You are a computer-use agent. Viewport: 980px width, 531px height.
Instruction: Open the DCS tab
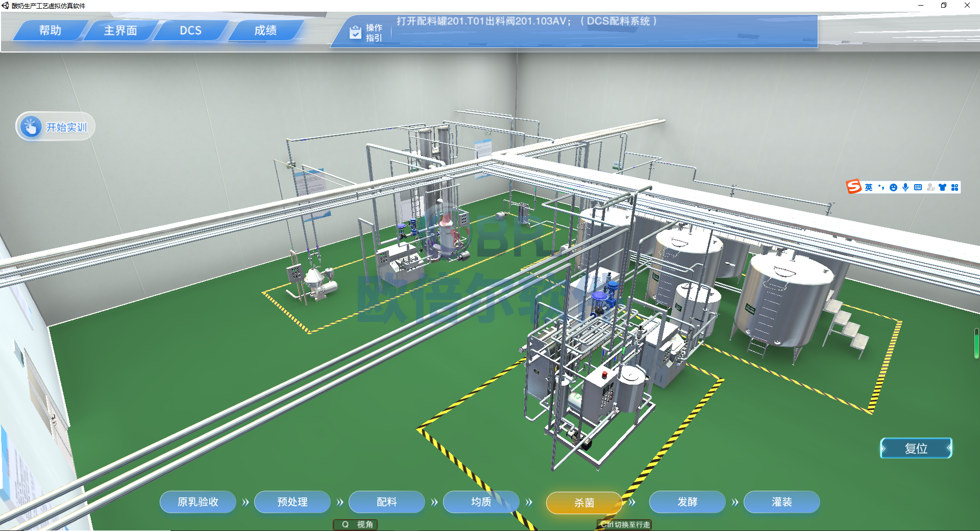tap(190, 31)
